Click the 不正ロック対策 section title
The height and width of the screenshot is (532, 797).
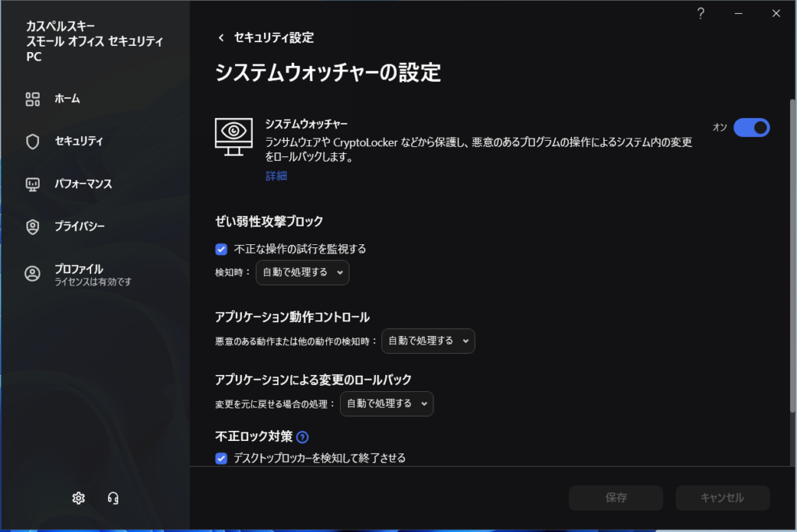(254, 436)
